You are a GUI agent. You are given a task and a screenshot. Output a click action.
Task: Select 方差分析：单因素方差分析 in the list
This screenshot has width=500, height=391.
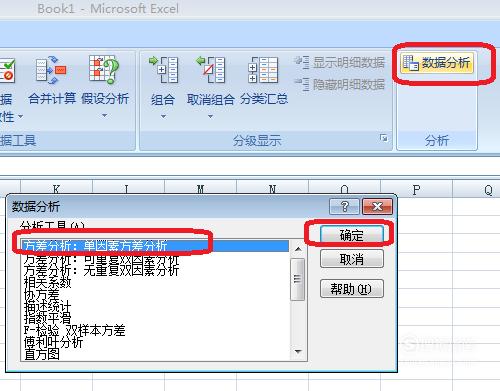155,246
